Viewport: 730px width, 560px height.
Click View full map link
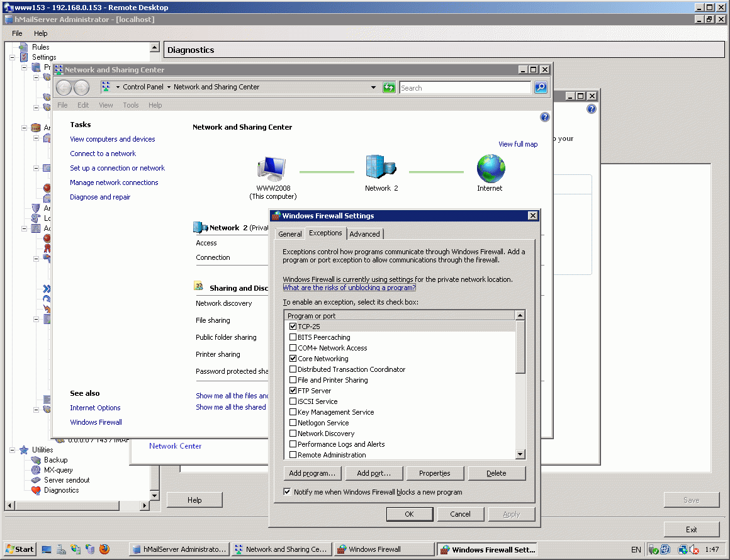[518, 144]
